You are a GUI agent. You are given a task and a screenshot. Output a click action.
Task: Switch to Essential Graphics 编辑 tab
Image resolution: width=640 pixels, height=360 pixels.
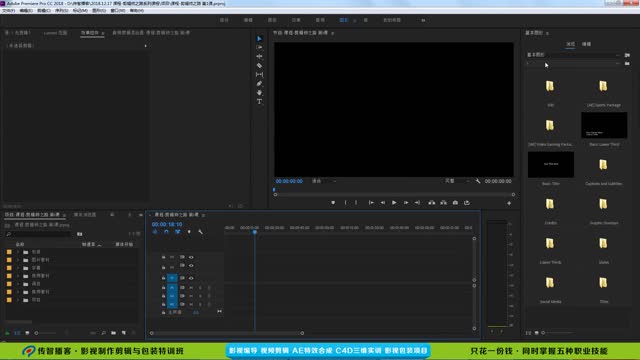point(587,44)
